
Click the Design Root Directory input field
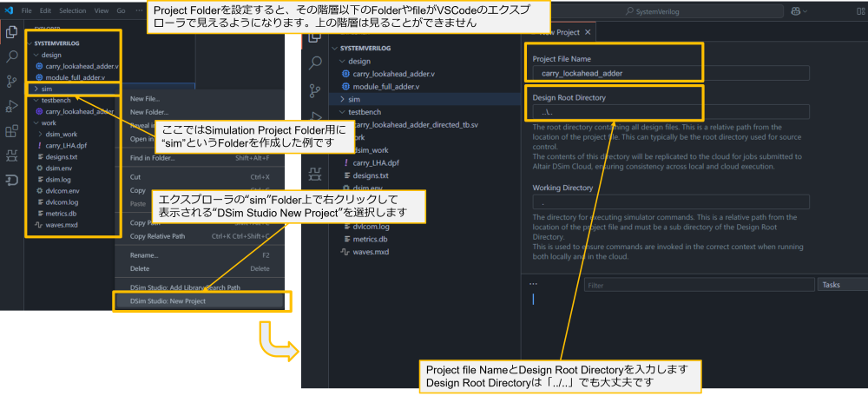(671, 112)
